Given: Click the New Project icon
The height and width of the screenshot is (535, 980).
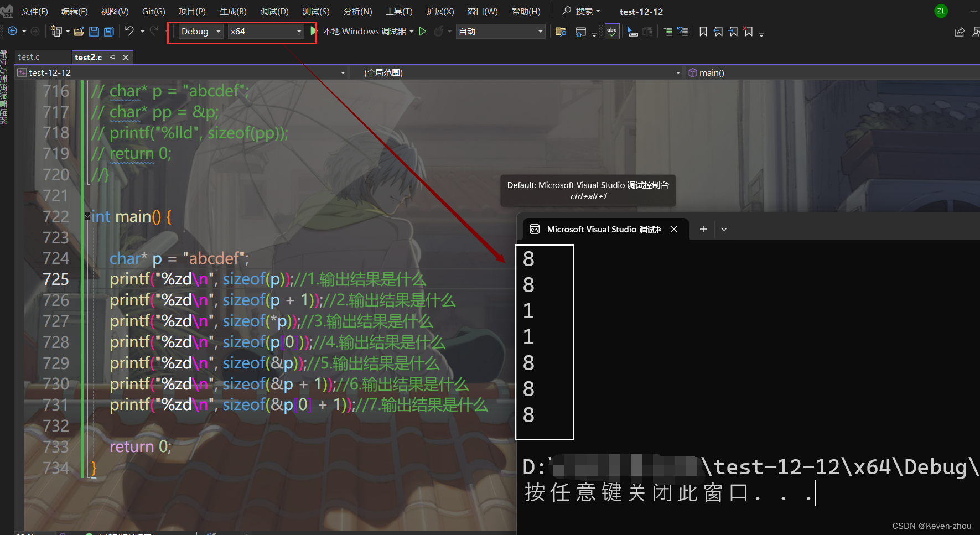Looking at the screenshot, I should (x=56, y=32).
